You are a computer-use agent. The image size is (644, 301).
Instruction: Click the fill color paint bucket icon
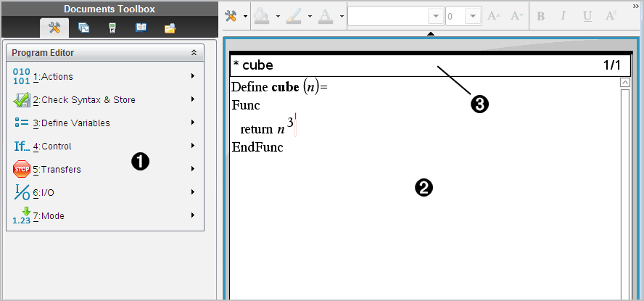(262, 16)
